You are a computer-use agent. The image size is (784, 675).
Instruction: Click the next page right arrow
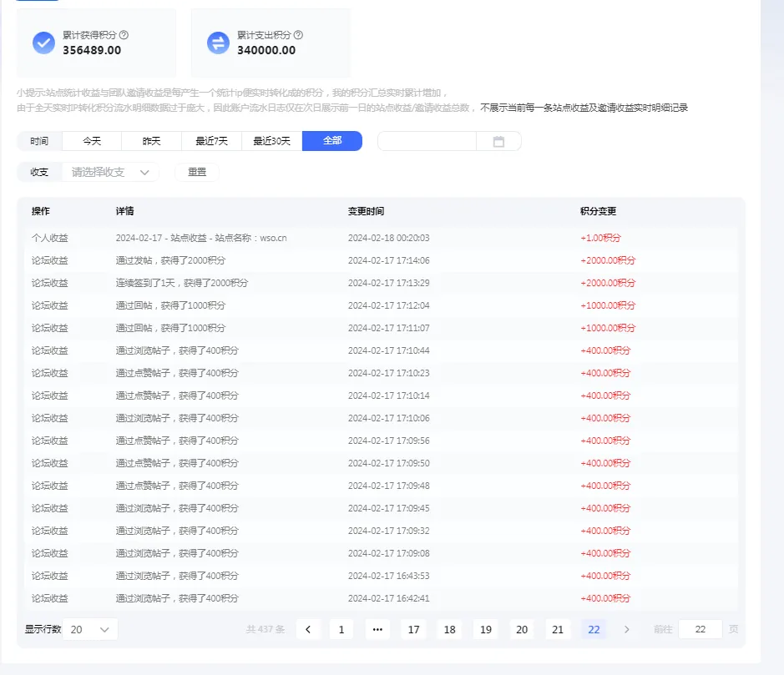pos(627,629)
